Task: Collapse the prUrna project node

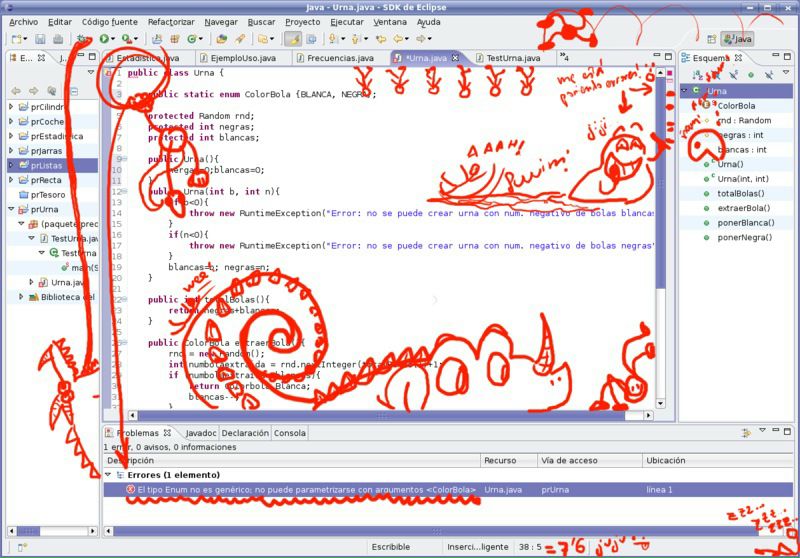Action: pos(11,209)
